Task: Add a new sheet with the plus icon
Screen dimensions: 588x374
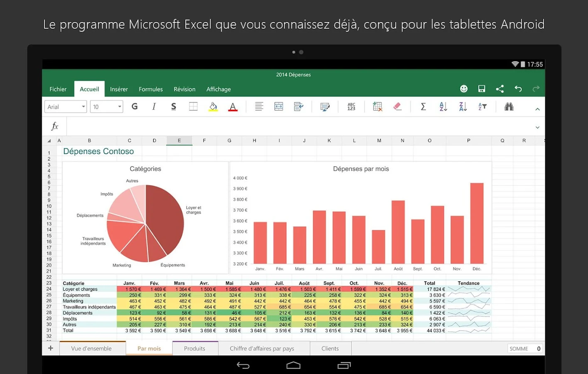Action: [51, 348]
